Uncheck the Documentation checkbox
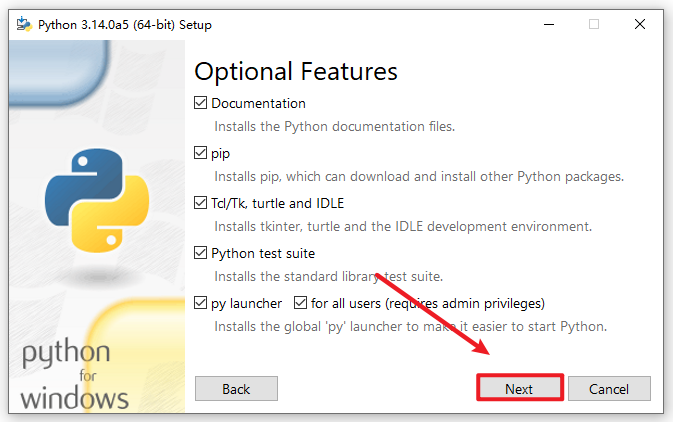673x422 pixels. [201, 103]
